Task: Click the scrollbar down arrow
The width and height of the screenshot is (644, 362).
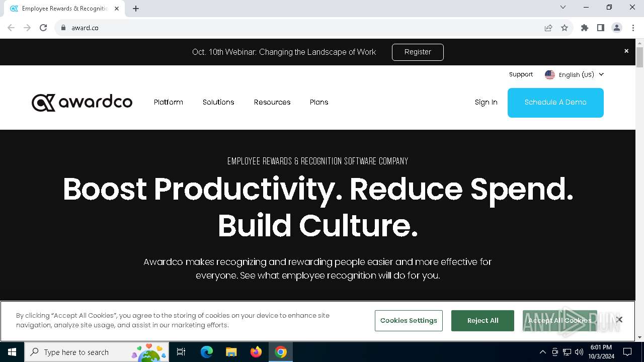Action: pos(639,337)
